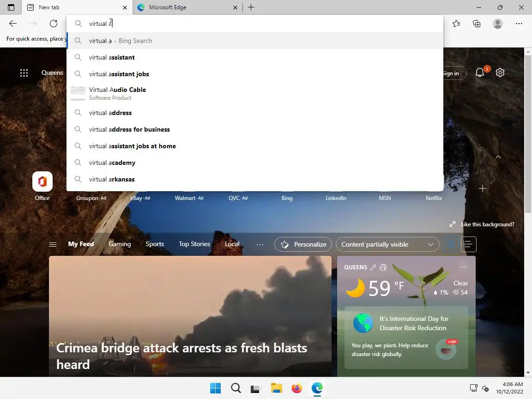The width and height of the screenshot is (532, 399).
Task: Select the New tab tab
Action: click(76, 7)
